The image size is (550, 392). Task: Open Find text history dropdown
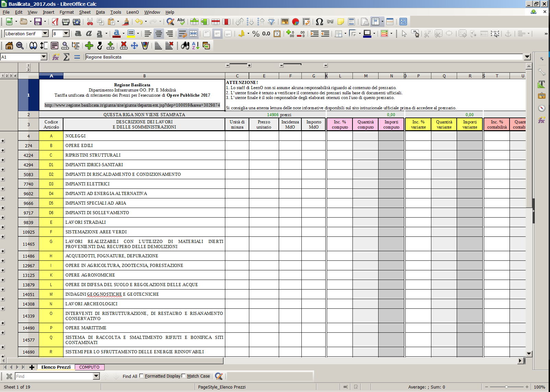(x=96, y=376)
